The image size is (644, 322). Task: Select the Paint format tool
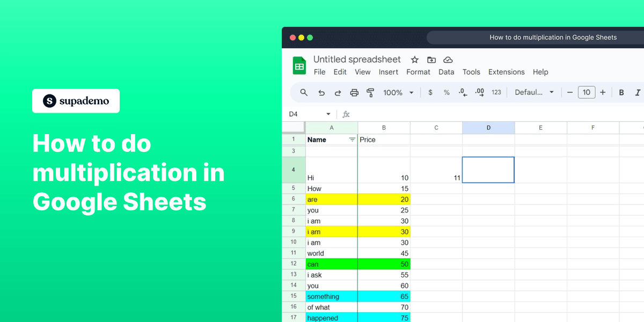(x=371, y=92)
